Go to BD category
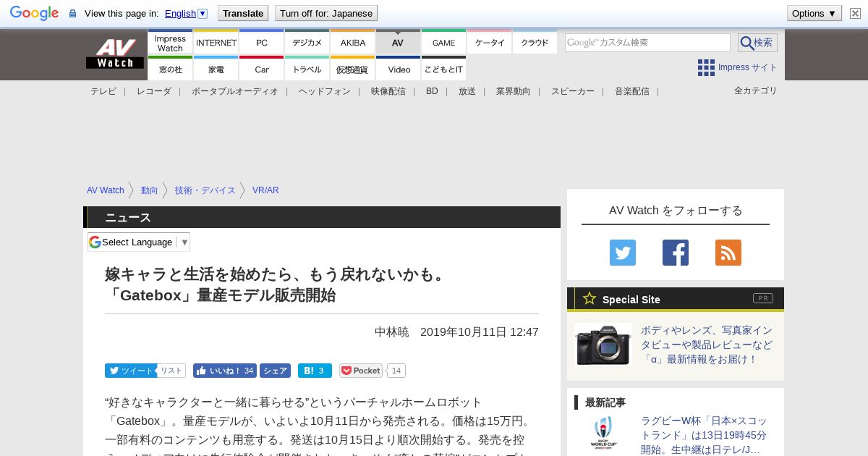Image resolution: width=868 pixels, height=456 pixels. pos(432,91)
